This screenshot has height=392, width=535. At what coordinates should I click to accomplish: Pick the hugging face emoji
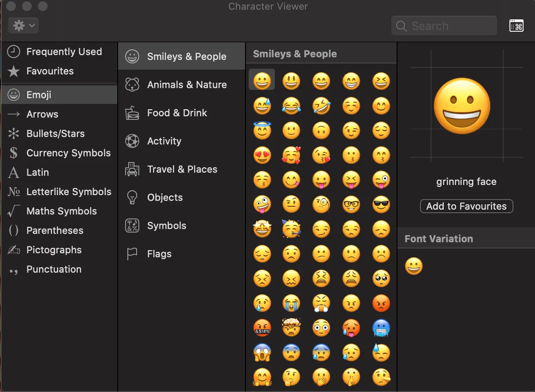[262, 377]
